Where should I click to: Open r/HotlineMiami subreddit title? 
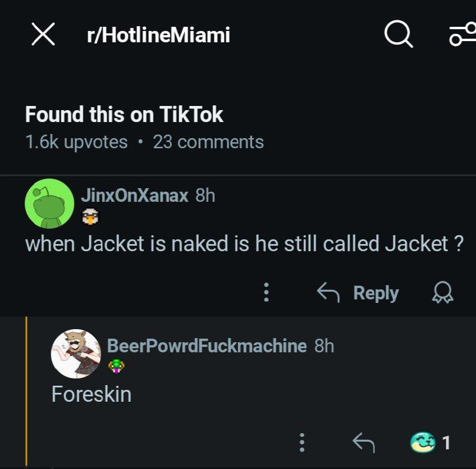[158, 35]
